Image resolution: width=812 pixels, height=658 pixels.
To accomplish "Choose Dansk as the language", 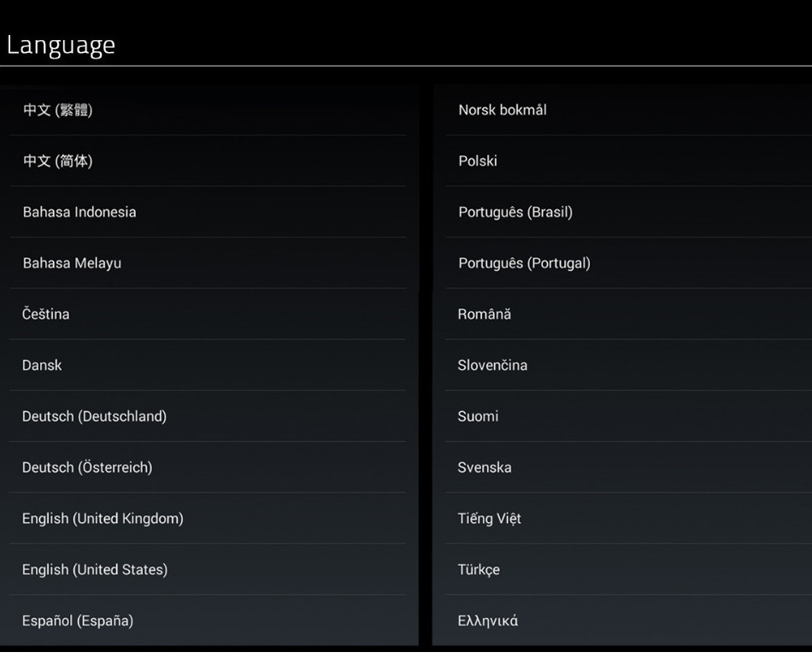I will (43, 366).
